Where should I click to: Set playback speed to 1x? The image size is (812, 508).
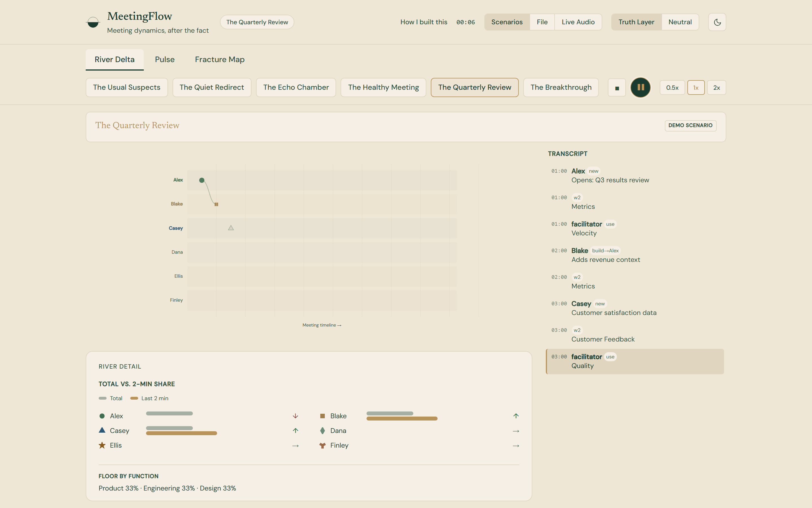[x=696, y=88]
